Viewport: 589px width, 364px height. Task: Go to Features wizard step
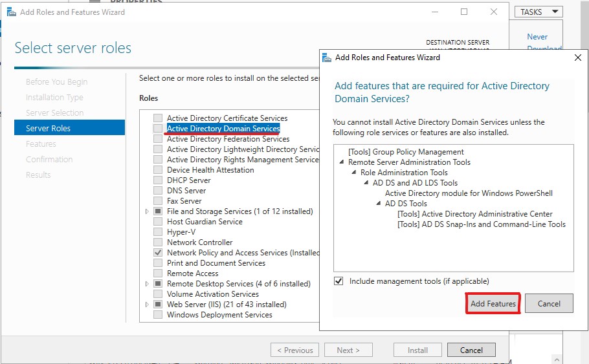tap(41, 144)
